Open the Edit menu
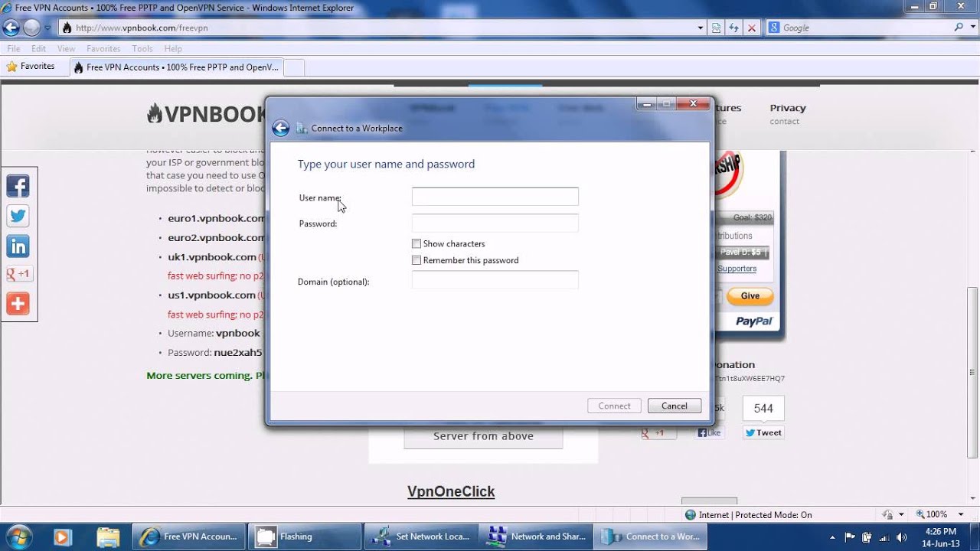The width and height of the screenshot is (980, 551). click(x=38, y=48)
